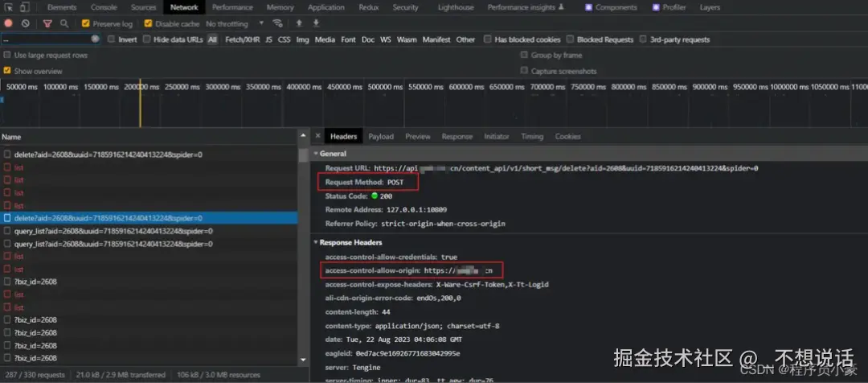Stop recording network log (red circle)

pos(8,24)
